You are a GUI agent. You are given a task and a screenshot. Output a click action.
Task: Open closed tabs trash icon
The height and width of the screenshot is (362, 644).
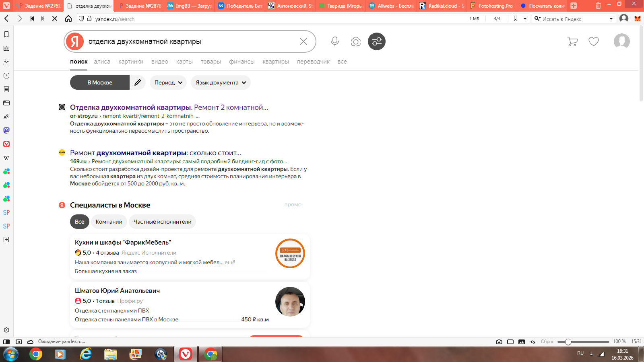[x=599, y=6]
